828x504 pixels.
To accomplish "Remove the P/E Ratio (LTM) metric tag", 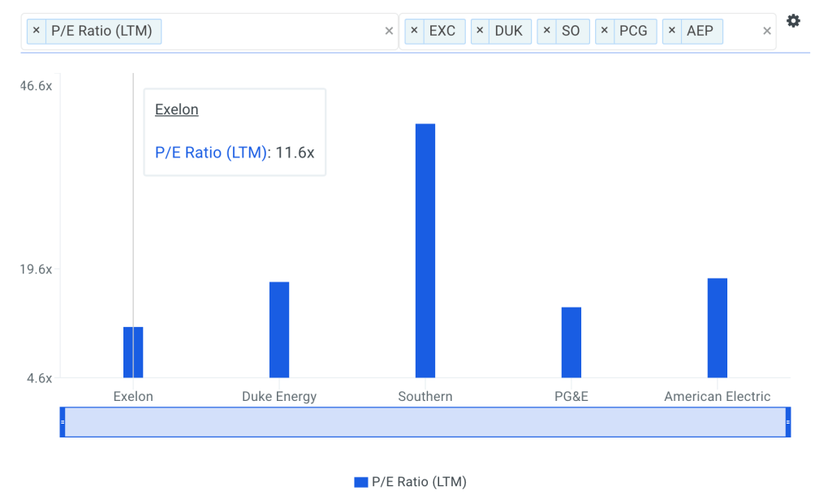I will click(36, 31).
